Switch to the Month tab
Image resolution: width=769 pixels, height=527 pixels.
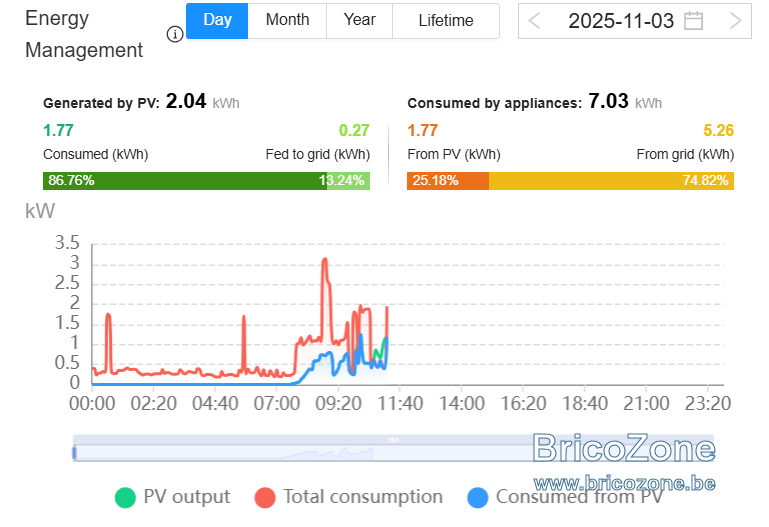point(287,21)
